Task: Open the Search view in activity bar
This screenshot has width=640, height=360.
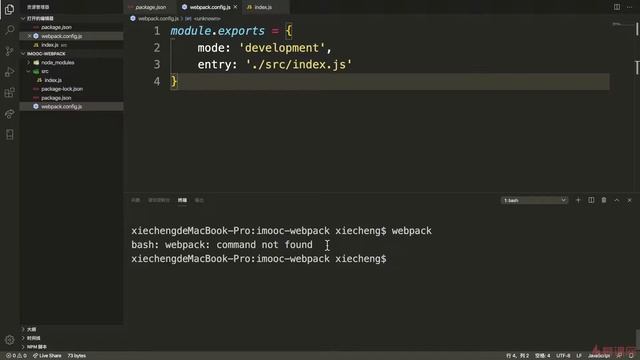Action: tap(9, 30)
